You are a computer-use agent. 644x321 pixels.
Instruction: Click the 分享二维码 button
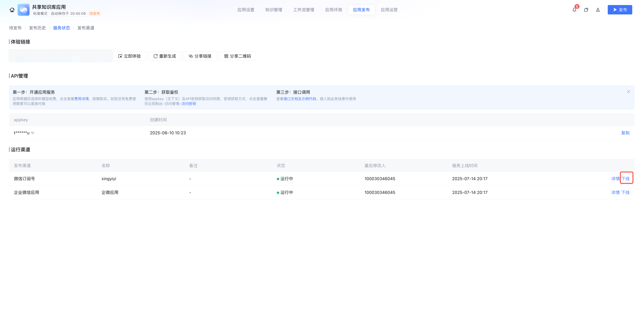(x=237, y=56)
